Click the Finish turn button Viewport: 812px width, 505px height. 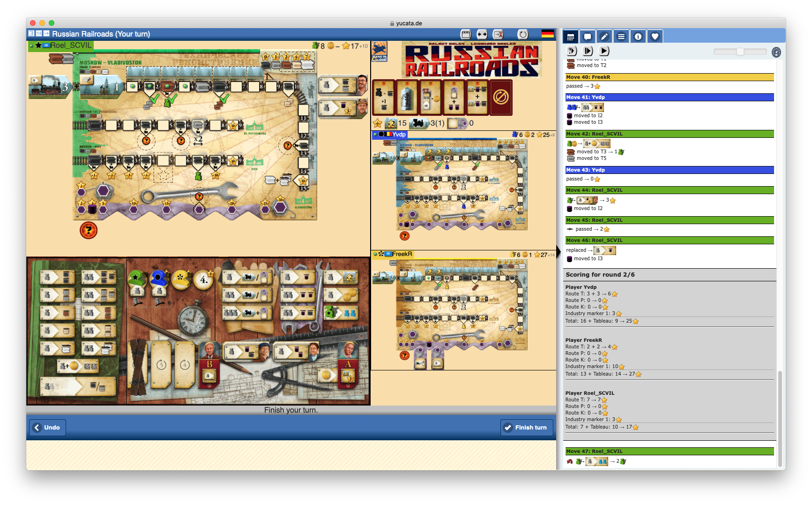[527, 428]
